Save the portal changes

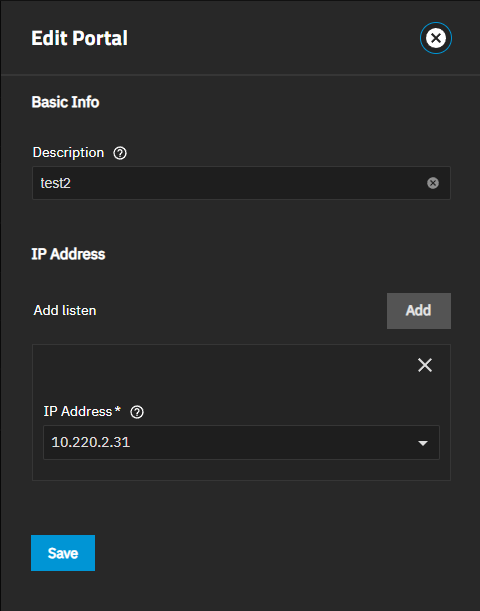pos(63,553)
